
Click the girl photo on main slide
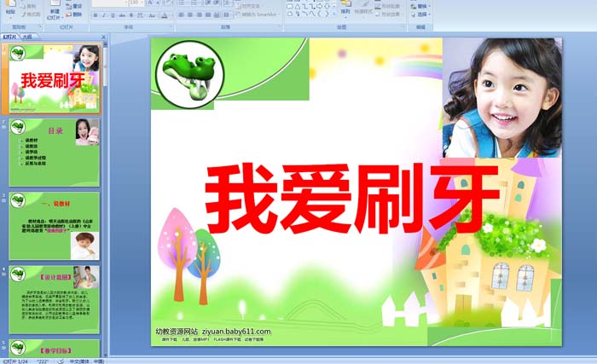click(502, 98)
